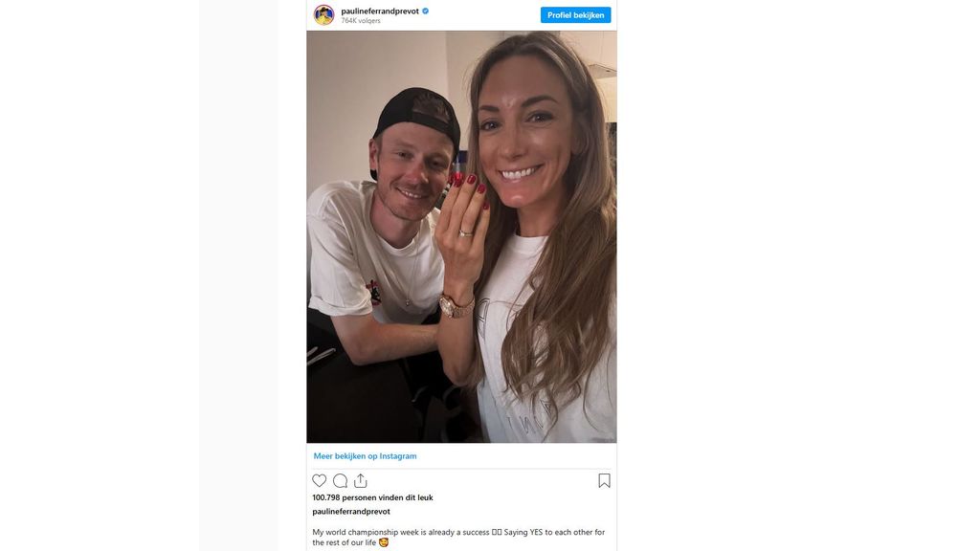
Task: Click the red-painted fingernails in the photo
Action: pyautogui.click(x=469, y=186)
